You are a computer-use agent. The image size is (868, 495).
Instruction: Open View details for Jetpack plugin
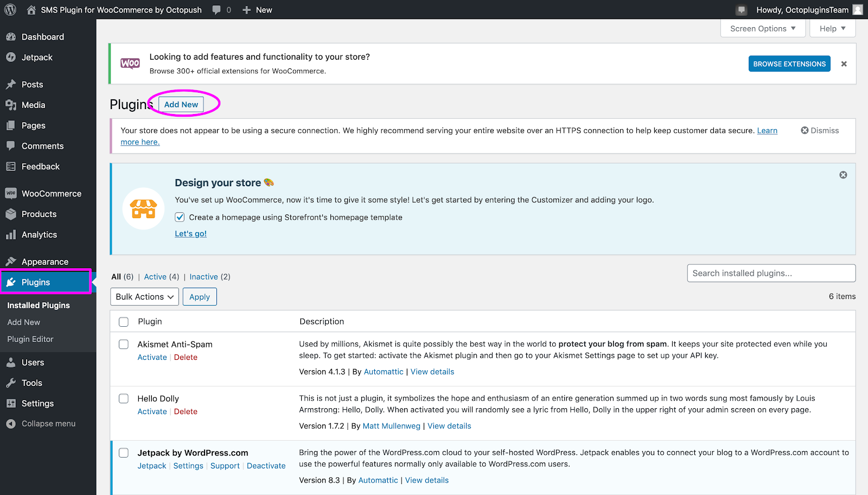(x=427, y=480)
